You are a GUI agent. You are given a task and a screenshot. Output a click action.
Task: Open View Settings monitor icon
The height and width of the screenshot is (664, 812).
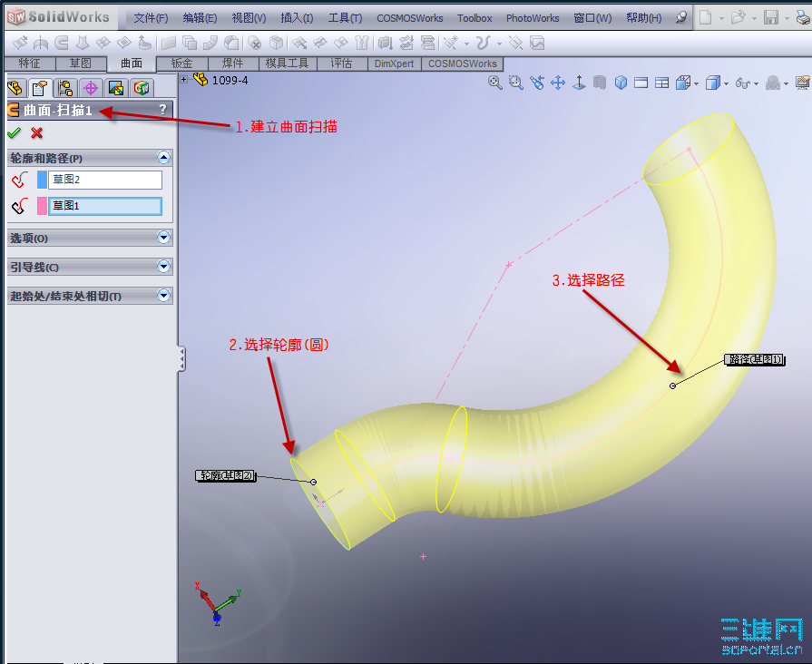point(803,83)
